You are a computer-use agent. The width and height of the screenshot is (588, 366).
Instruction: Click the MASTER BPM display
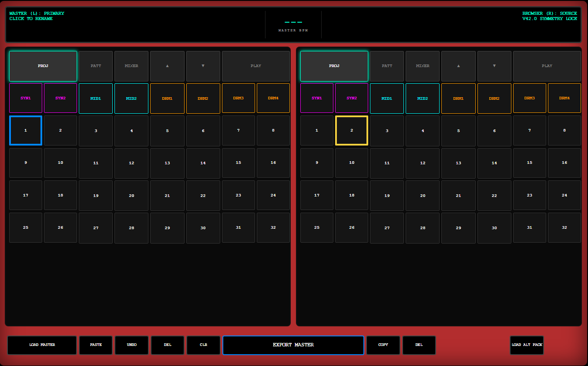pos(293,25)
